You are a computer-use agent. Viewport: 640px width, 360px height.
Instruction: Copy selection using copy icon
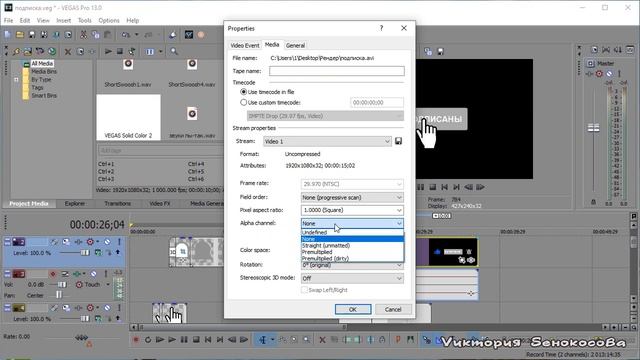95,35
